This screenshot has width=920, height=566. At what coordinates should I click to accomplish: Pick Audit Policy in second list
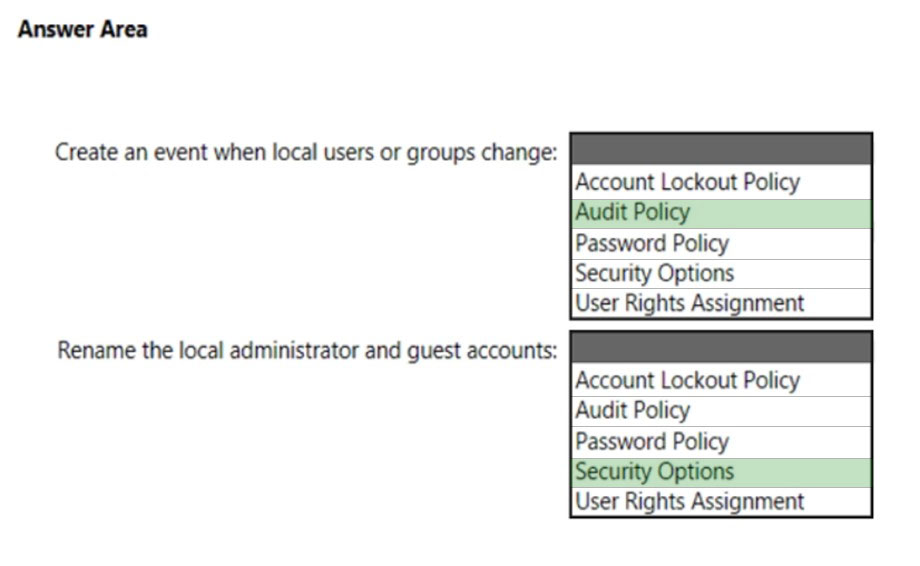[721, 411]
